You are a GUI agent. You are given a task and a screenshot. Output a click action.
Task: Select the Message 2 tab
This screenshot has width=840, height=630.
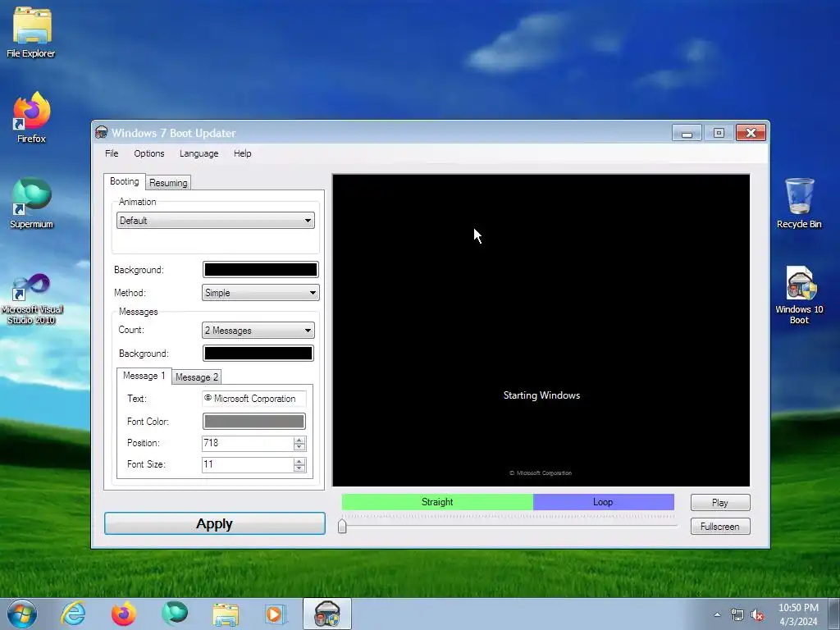pos(197,377)
